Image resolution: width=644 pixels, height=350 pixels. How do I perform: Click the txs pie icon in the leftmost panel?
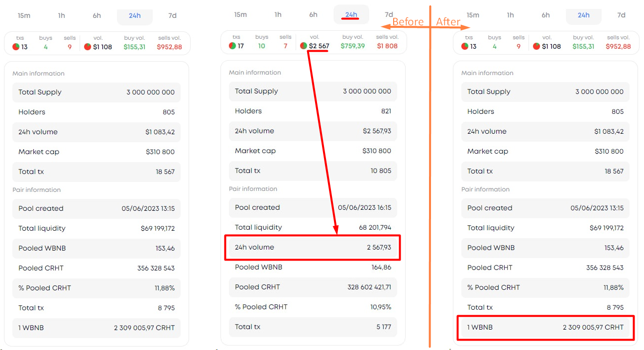click(x=16, y=47)
